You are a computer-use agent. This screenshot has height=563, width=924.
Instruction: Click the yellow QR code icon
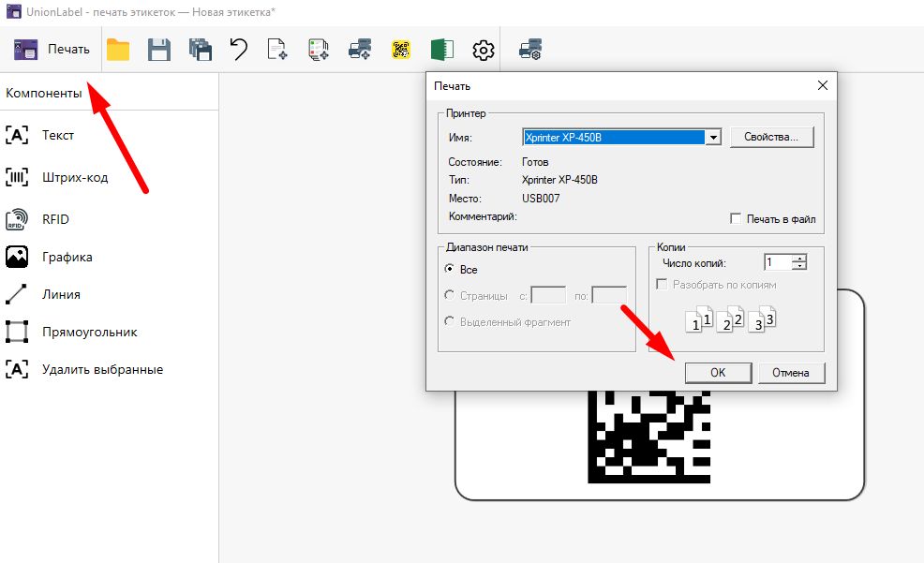(402, 50)
